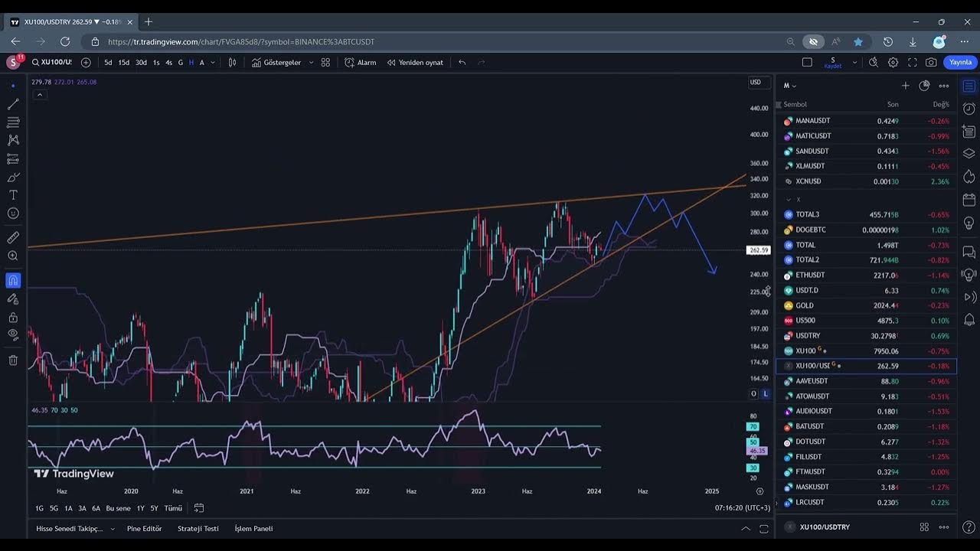Open the Pine Editör tab

tap(144, 529)
